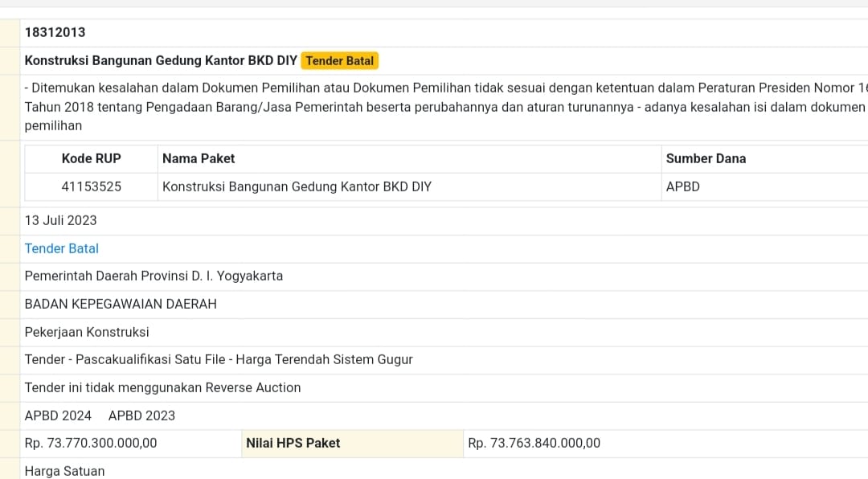Click the package name cell in the RUP table
The width and height of the screenshot is (868, 479).
pos(297,186)
